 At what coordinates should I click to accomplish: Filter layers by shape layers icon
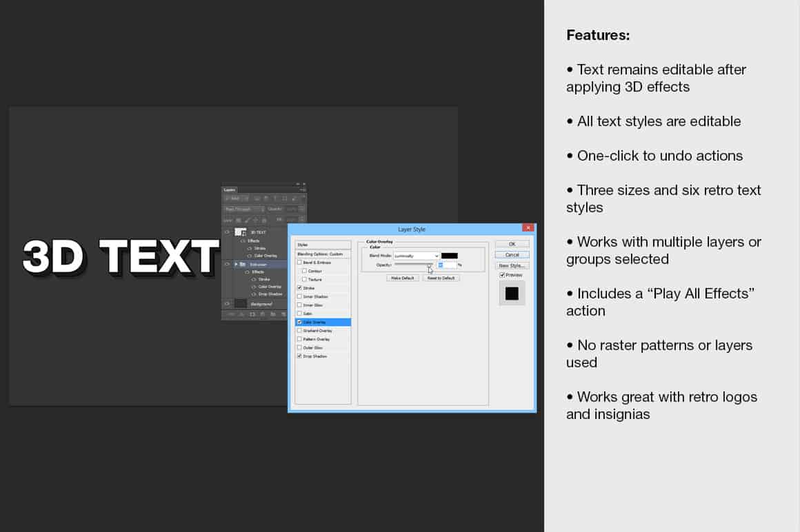tap(284, 198)
